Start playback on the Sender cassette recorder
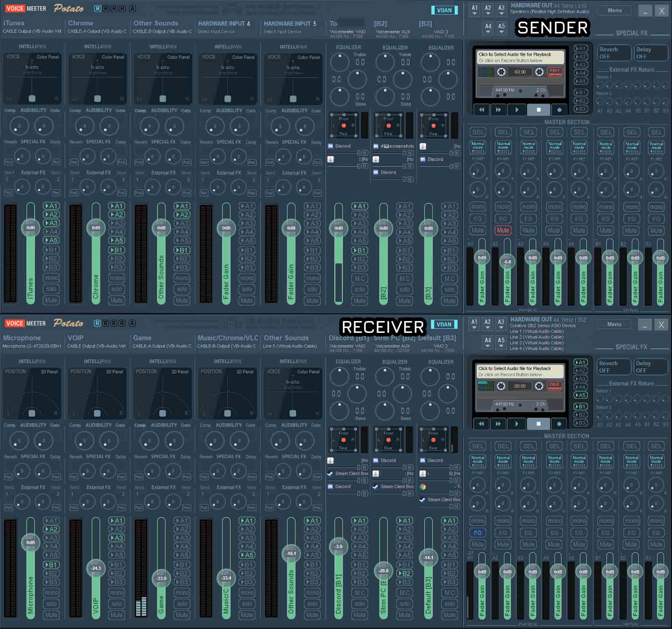This screenshot has height=629, width=672. pos(517,109)
